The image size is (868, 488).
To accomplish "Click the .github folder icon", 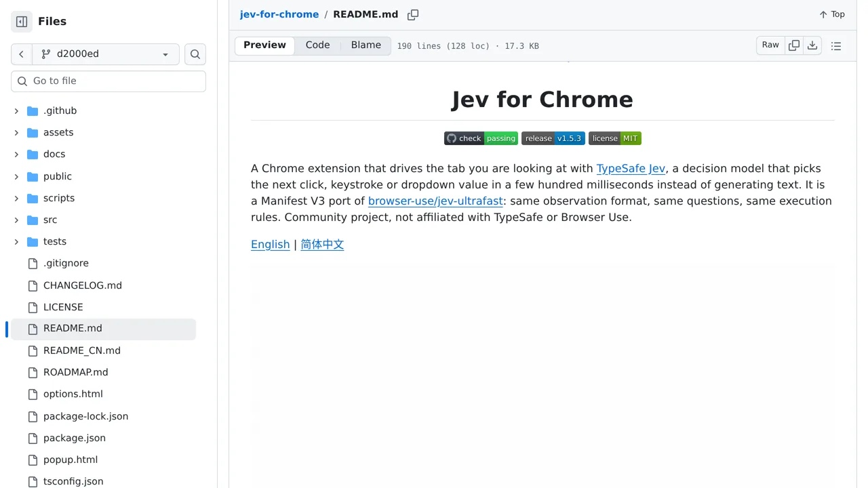I will click(x=33, y=111).
